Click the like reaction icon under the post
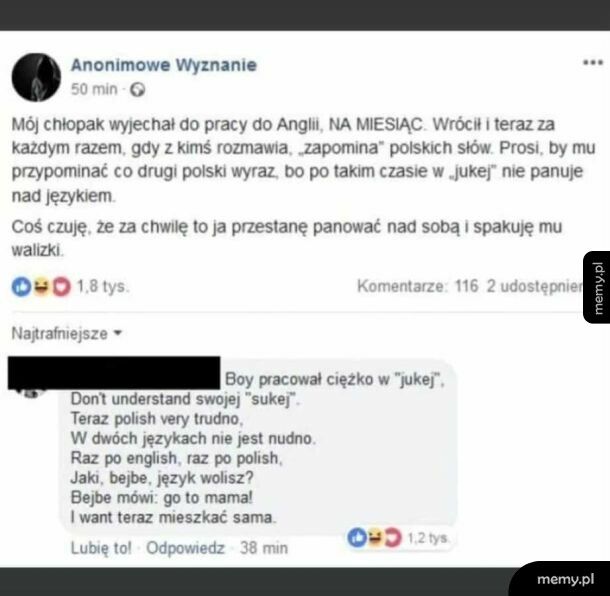This screenshot has height=596, width=610. coord(21,287)
